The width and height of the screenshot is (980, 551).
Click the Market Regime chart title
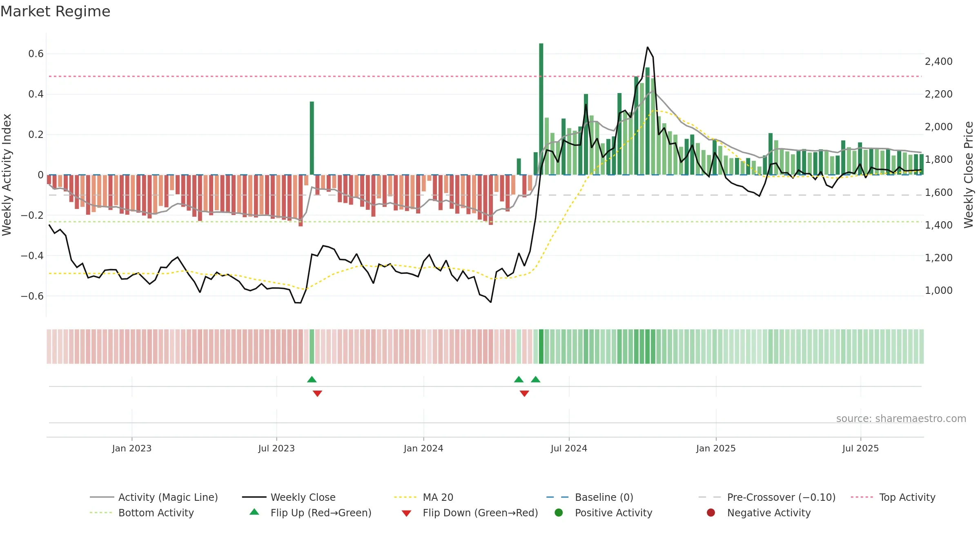pos(55,11)
